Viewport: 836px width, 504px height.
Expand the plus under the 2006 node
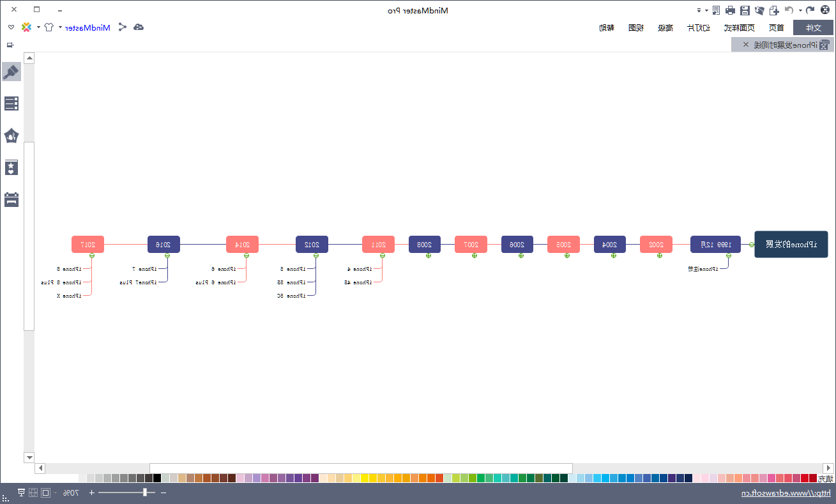click(x=521, y=256)
